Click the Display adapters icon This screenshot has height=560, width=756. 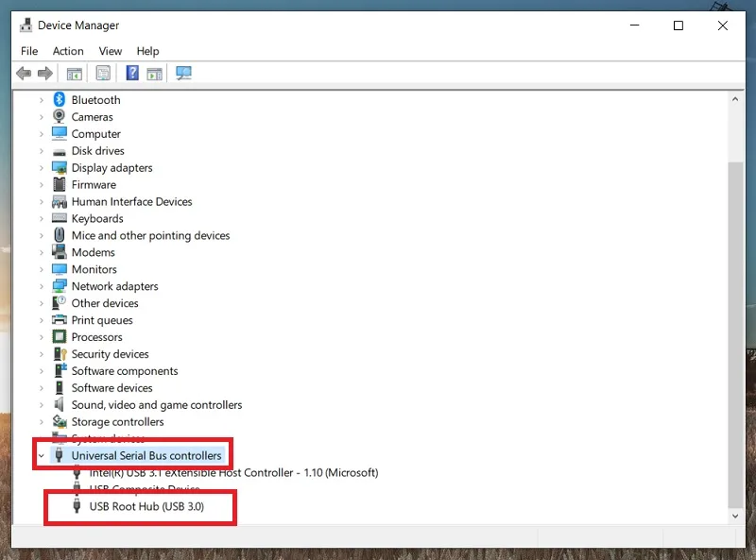(60, 168)
